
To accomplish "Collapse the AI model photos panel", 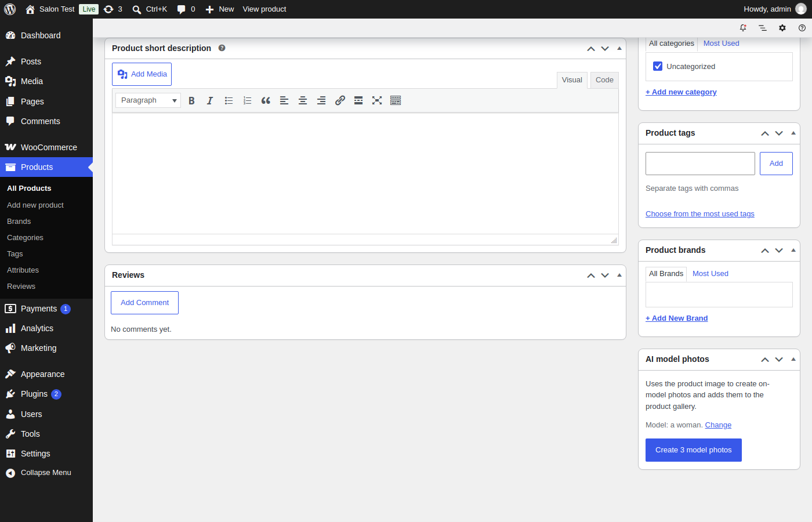I will click(x=793, y=359).
